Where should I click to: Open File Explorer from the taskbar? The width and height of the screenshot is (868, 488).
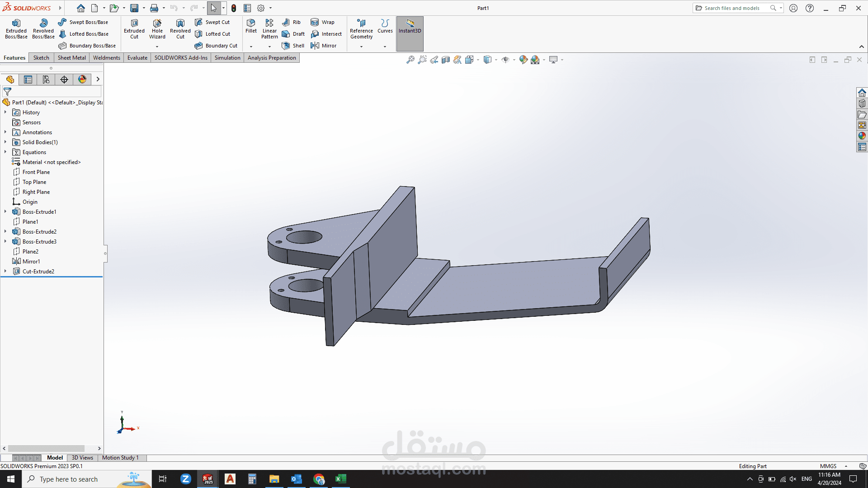[274, 479]
